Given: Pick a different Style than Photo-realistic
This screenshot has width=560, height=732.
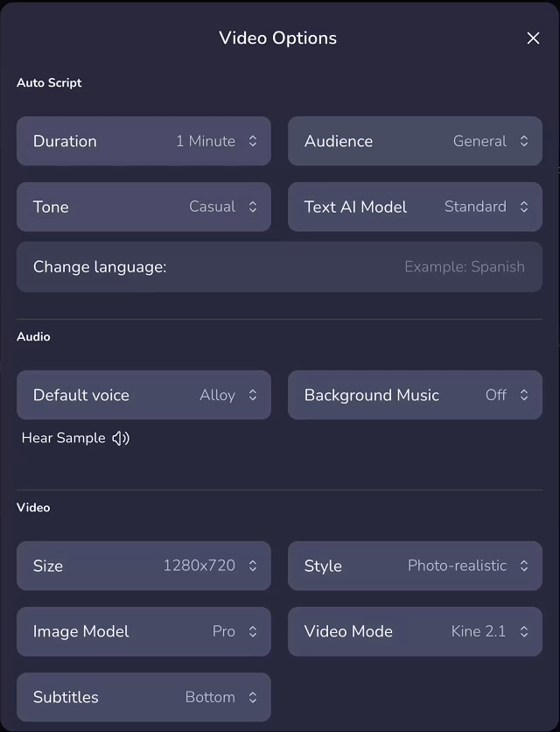Looking at the screenshot, I should tap(415, 566).
